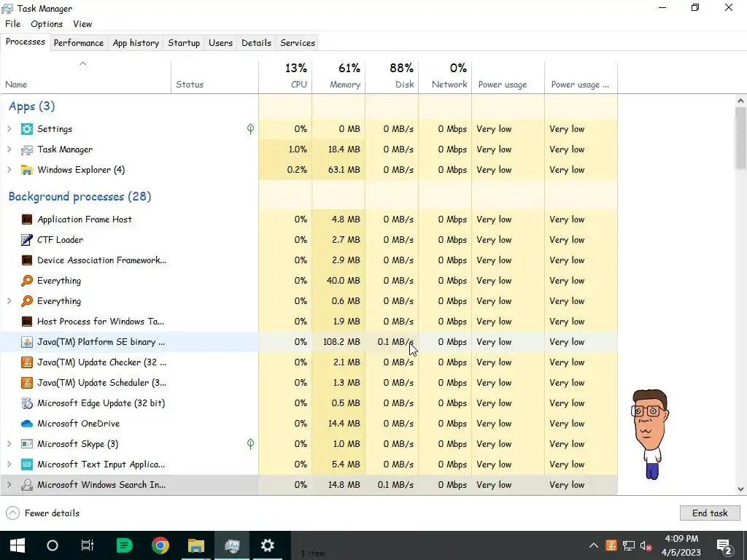
Task: Switch to the Users tab
Action: click(x=220, y=43)
